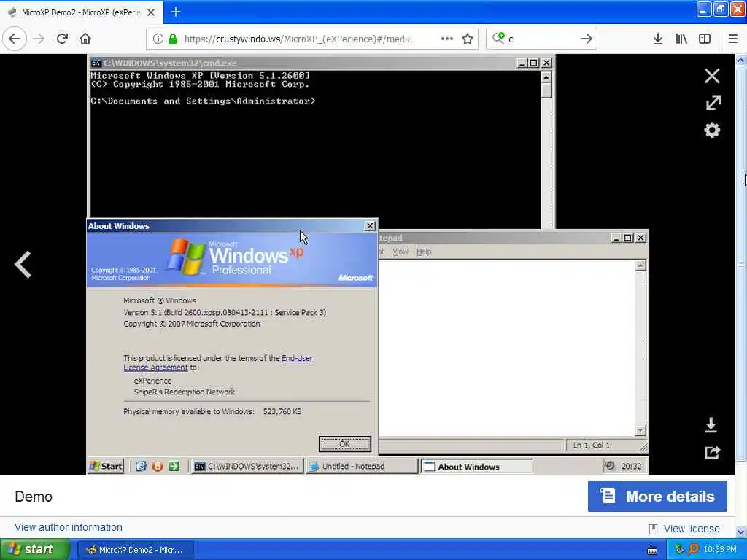Select About Windows taskbar button
Viewport: 747px width, 560px height.
point(476,467)
